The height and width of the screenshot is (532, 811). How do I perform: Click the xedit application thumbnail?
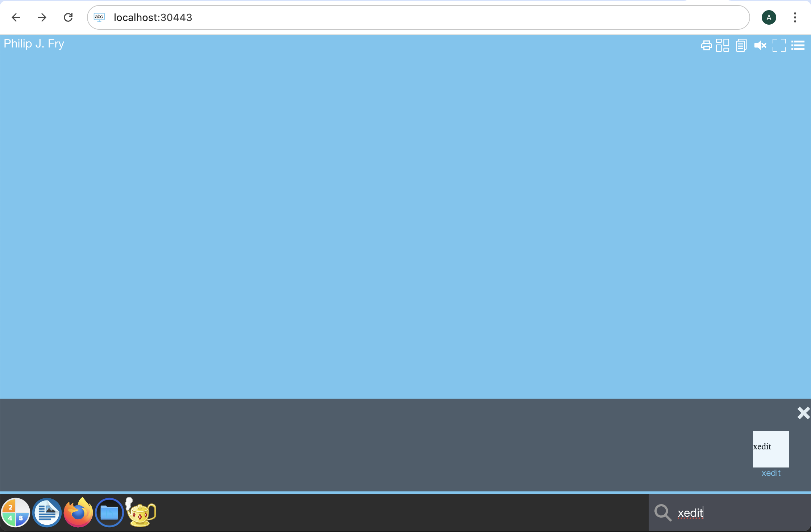point(771,449)
